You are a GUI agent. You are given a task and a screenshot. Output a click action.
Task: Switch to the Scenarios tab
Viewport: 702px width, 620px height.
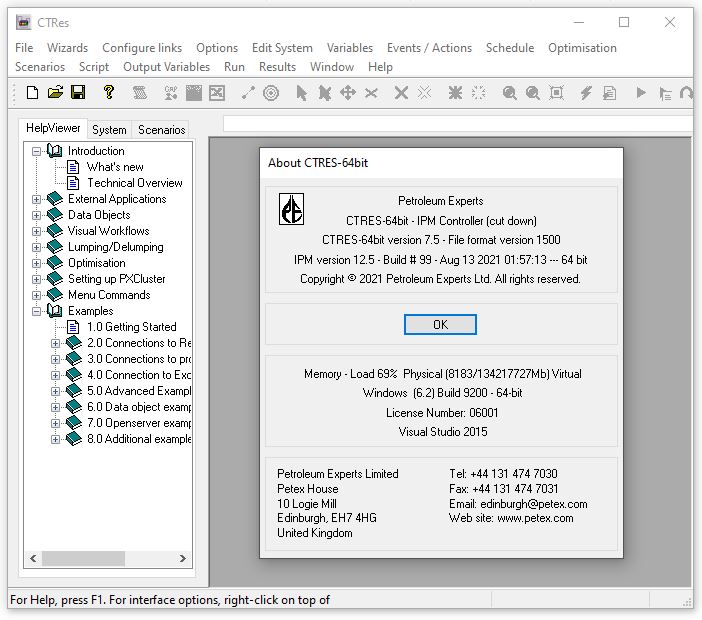coord(161,129)
